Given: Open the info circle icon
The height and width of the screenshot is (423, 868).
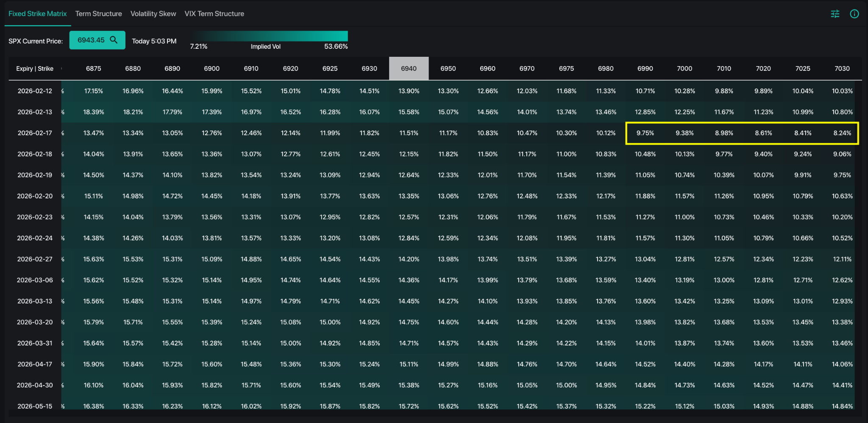Looking at the screenshot, I should pos(854,14).
